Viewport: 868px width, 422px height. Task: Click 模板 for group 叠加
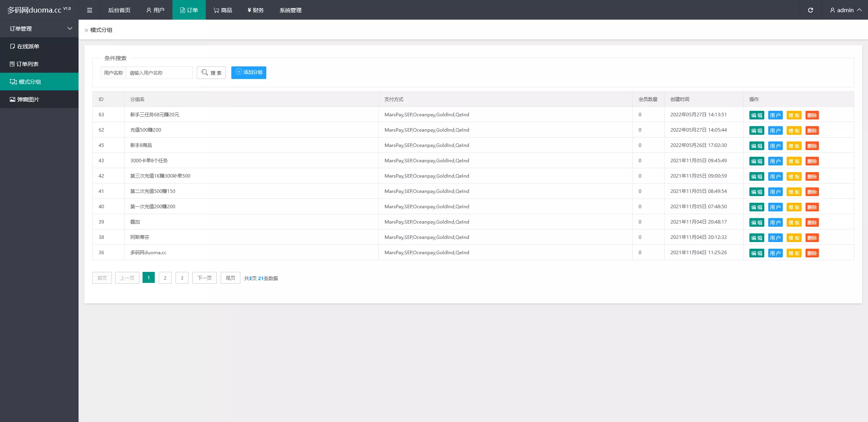(x=794, y=222)
